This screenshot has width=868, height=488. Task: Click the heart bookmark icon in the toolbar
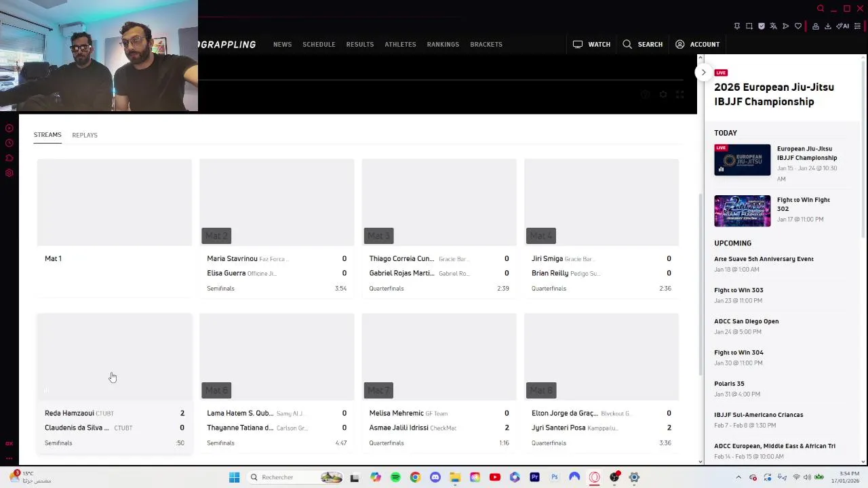click(x=798, y=26)
